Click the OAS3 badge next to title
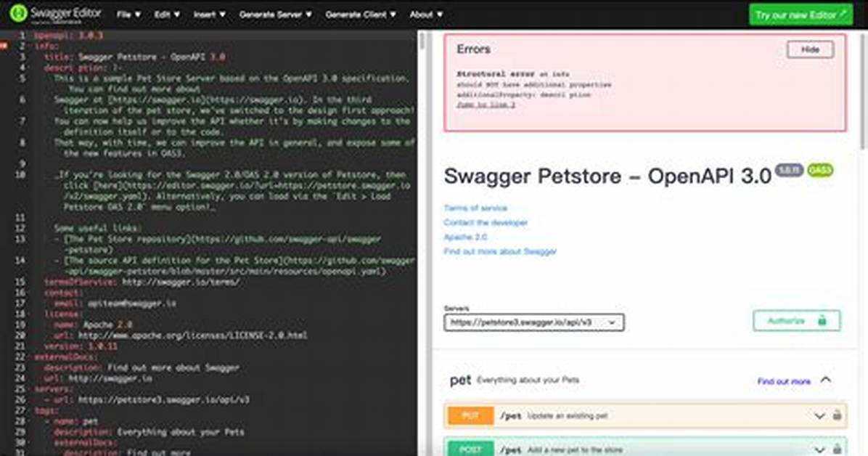 (x=820, y=169)
